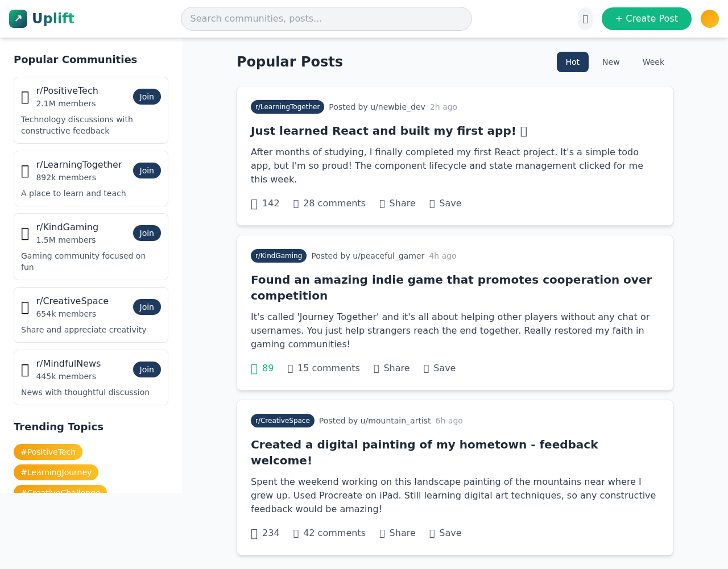Screen dimensions: 728x569
Task: Click the search communities field
Action: tap(326, 18)
